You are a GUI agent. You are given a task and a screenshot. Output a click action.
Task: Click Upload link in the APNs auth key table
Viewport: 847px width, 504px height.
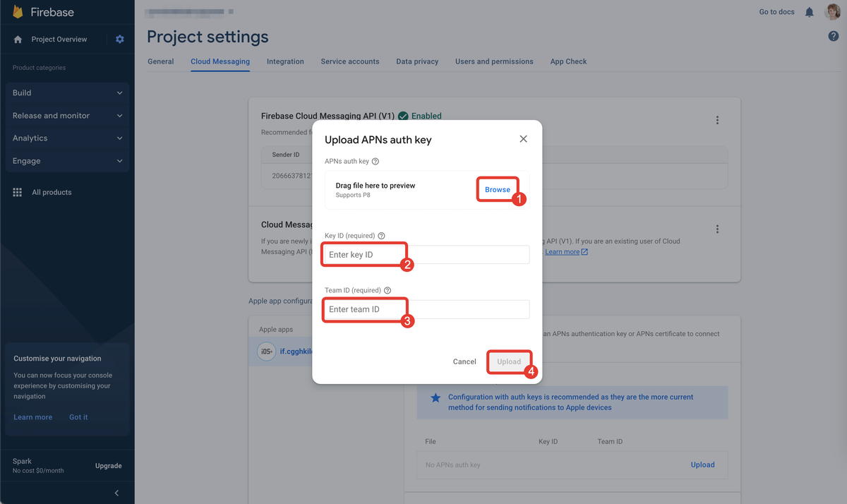[x=702, y=464]
